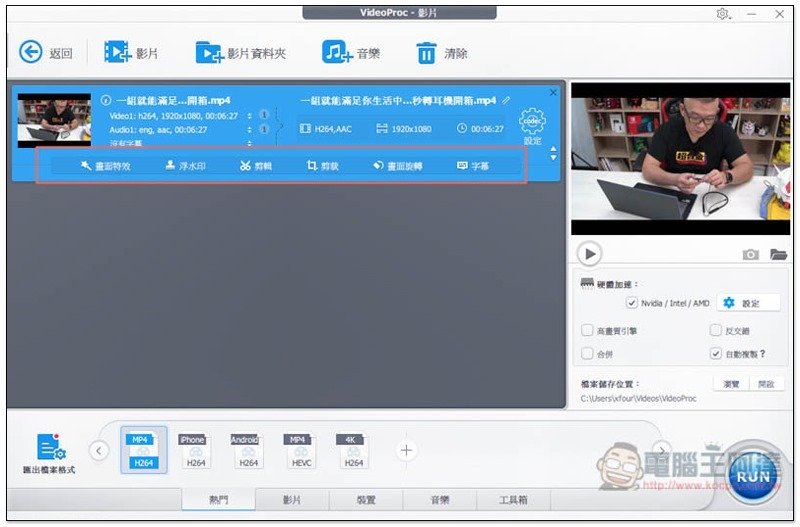Click the pencil icon to rename output file
Viewport: 800px width, 527px height.
tap(506, 101)
